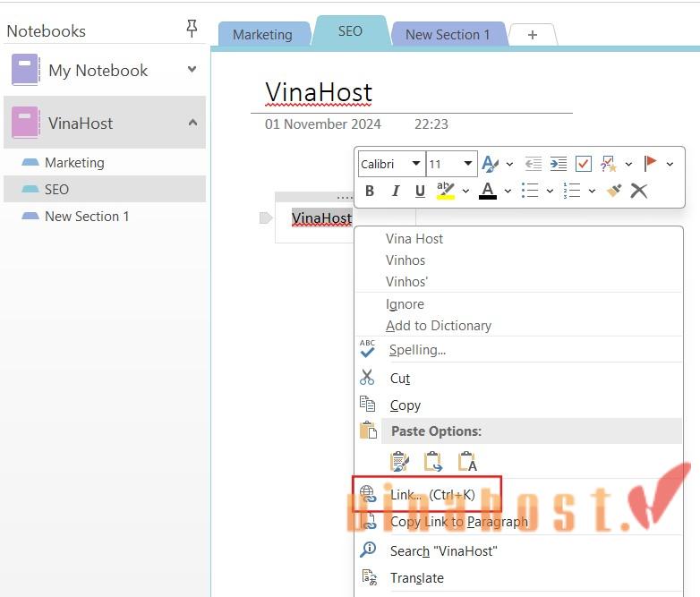Increase indent in mini toolbar
Image resolution: width=700 pixels, height=597 pixels.
click(558, 164)
